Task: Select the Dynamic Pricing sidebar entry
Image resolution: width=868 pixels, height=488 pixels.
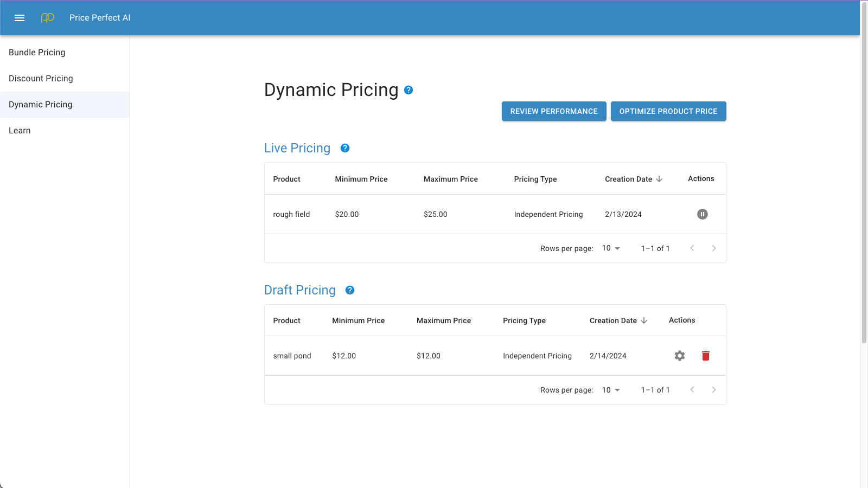Action: (x=41, y=104)
